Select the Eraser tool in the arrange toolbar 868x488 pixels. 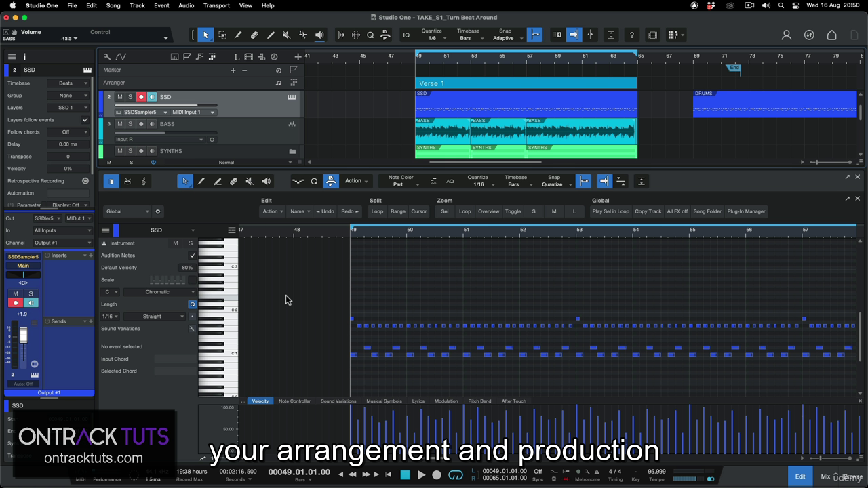coord(254,35)
